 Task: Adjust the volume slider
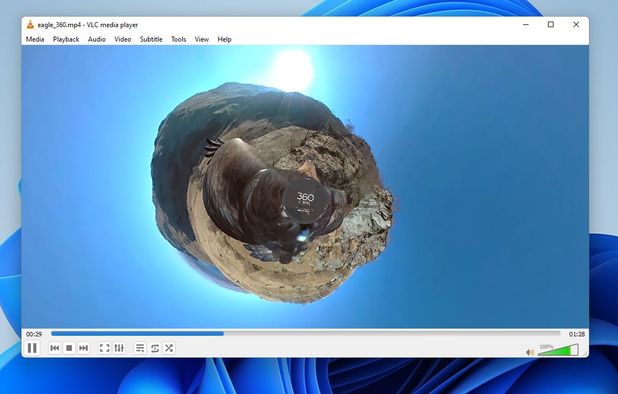[x=558, y=350]
